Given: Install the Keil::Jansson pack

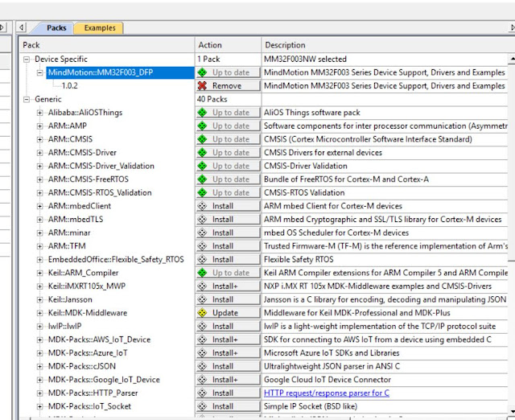Looking at the screenshot, I should tap(228, 299).
